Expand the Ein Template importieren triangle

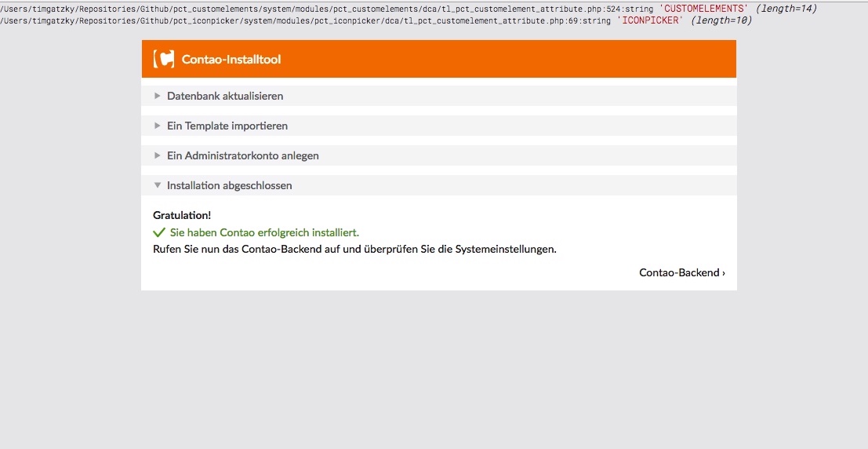pos(158,126)
